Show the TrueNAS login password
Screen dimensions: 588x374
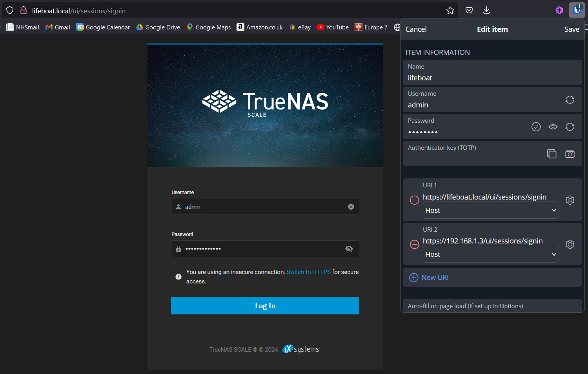point(349,249)
